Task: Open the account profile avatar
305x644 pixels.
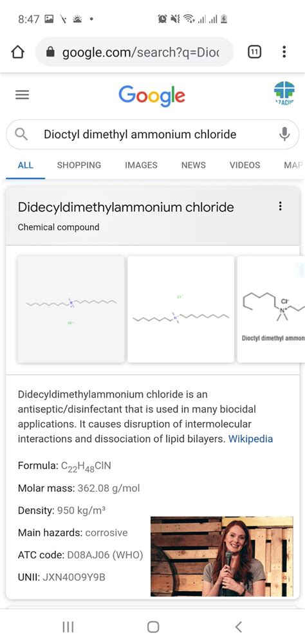Action: (x=284, y=93)
